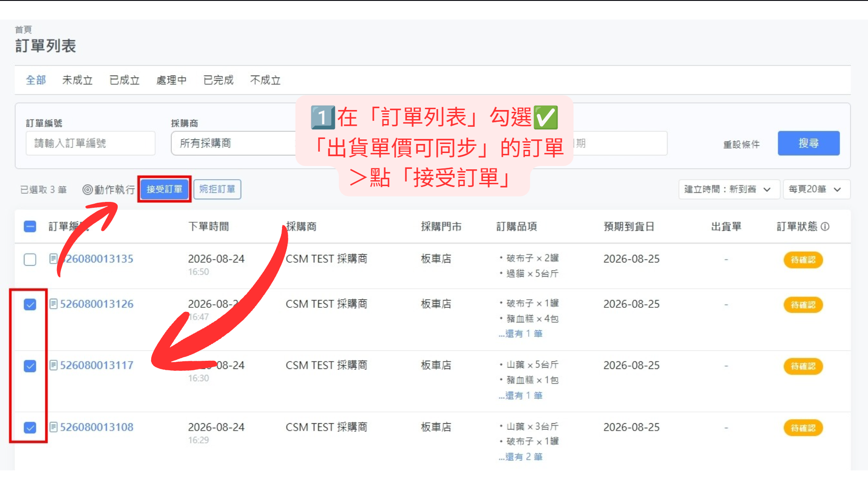Image resolution: width=868 pixels, height=488 pixels.
Task: Open the 建立時間：新到舊 sort dropdown
Action: click(x=729, y=189)
